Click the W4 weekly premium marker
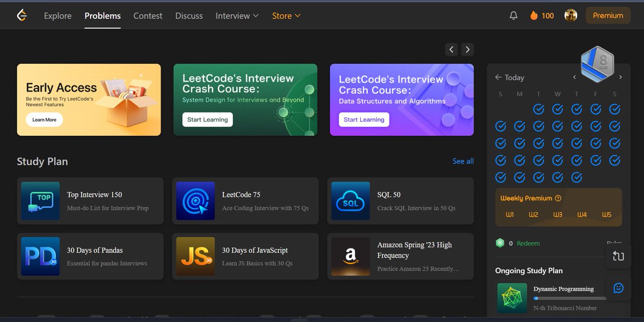Viewport: 644px width, 322px height. point(582,215)
